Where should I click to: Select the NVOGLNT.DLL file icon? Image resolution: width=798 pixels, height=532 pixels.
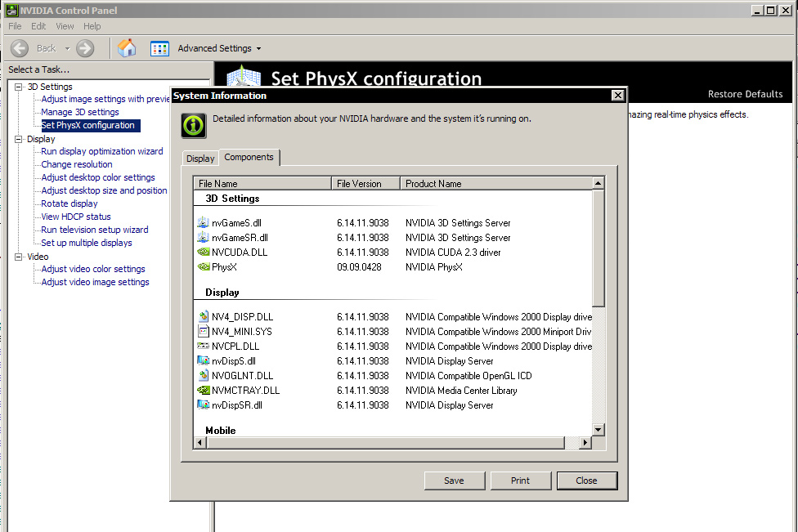coord(203,375)
